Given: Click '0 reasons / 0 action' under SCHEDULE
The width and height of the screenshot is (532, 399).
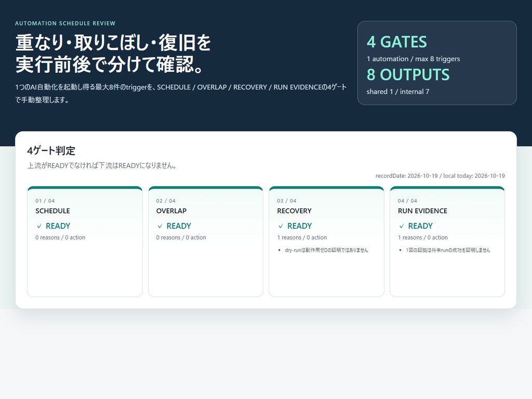Looking at the screenshot, I should [x=60, y=237].
